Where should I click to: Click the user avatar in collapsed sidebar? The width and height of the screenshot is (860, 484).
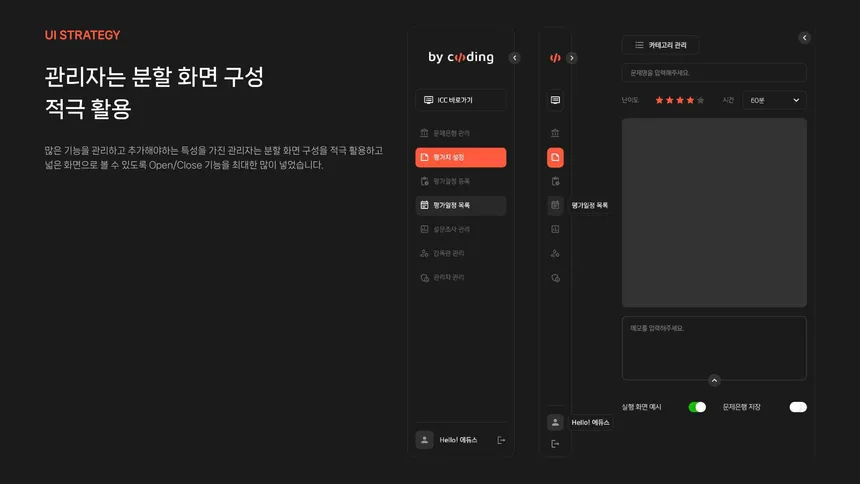coord(555,422)
